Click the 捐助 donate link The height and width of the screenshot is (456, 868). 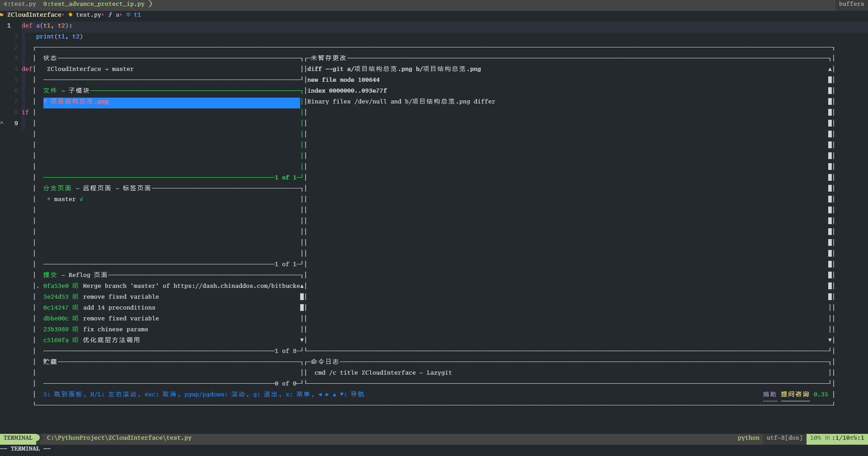tap(770, 394)
